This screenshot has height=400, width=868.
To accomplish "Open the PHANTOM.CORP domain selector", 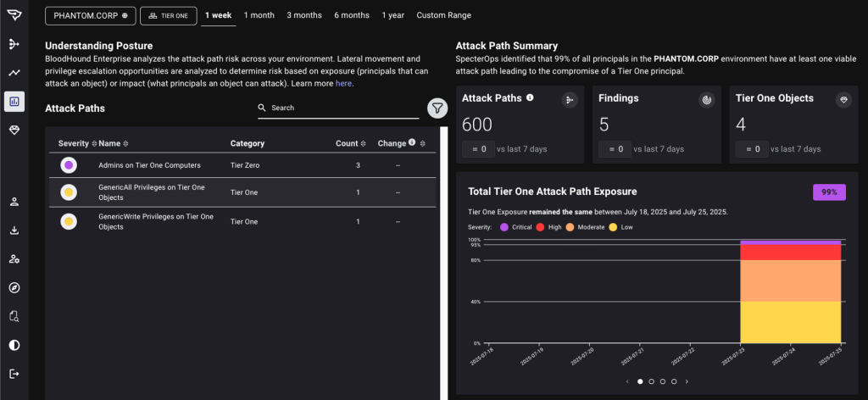I will point(90,15).
